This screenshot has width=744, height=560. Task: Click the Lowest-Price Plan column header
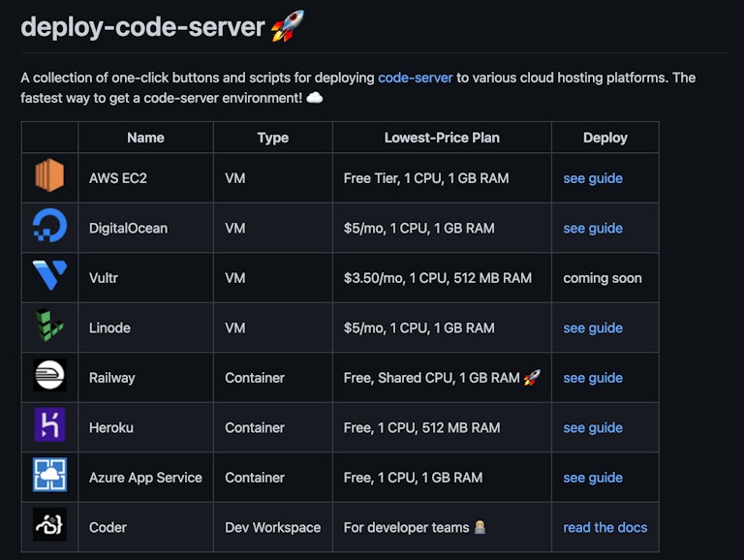point(442,138)
